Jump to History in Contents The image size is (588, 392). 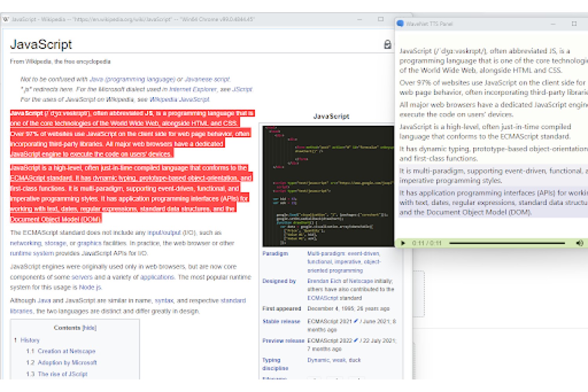click(x=30, y=340)
